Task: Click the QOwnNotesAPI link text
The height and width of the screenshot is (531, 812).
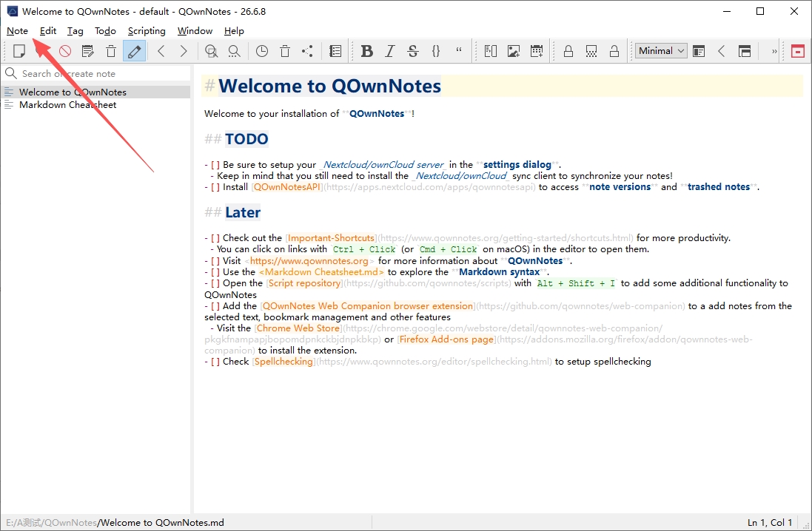Action: click(287, 187)
